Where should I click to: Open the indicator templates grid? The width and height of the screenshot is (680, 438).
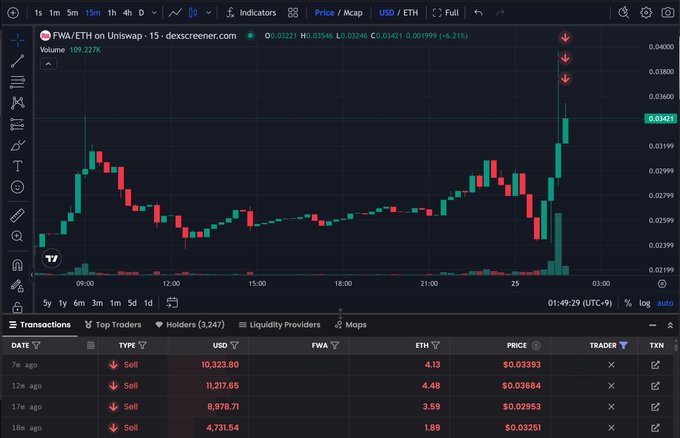293,13
